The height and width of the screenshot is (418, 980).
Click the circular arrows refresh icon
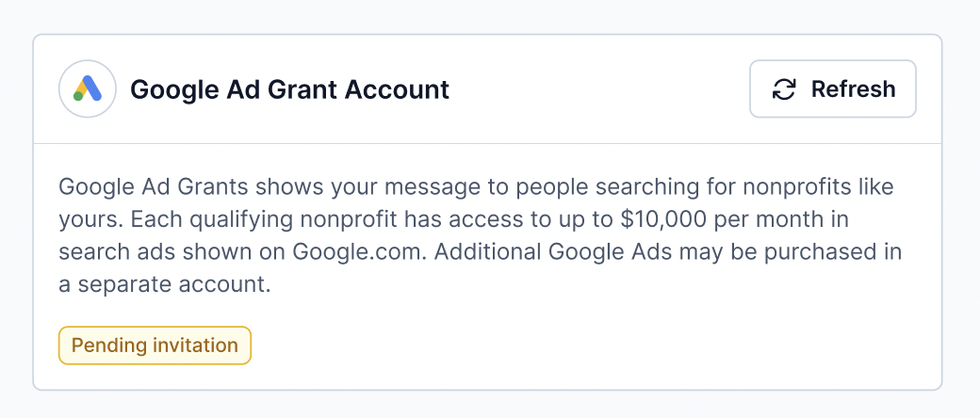784,89
